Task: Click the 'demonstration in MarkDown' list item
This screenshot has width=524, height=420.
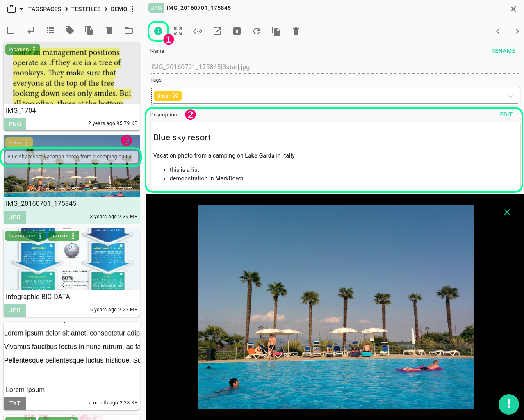Action: pos(206,178)
